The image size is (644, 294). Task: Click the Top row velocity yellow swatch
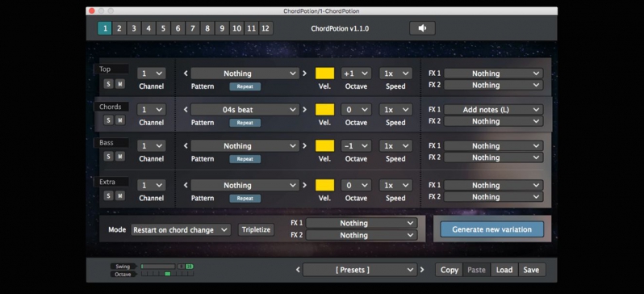(324, 73)
